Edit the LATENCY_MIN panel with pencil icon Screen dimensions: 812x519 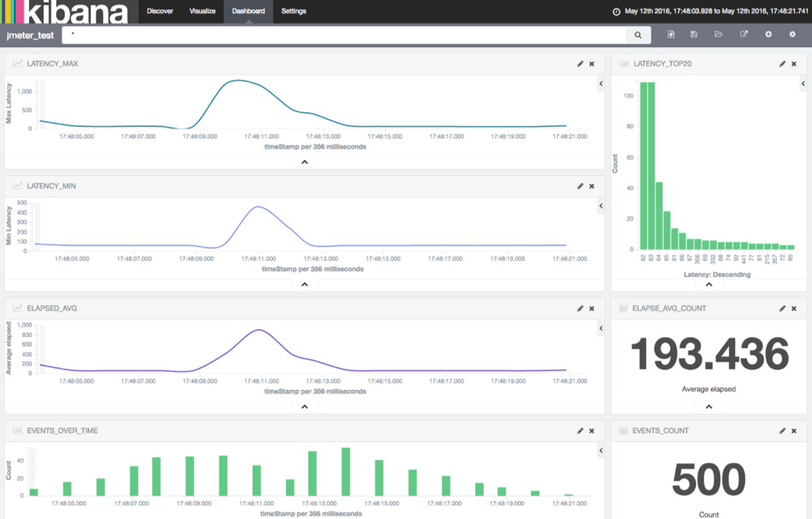click(x=580, y=186)
